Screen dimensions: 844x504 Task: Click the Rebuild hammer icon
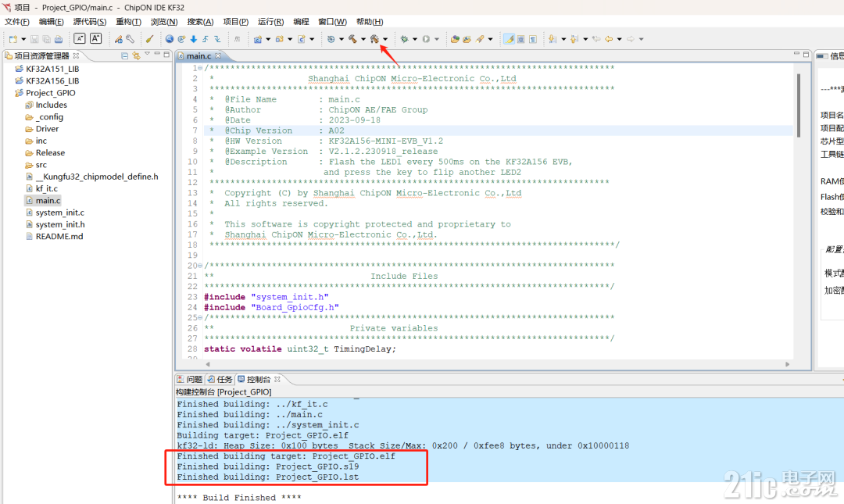[x=374, y=39]
